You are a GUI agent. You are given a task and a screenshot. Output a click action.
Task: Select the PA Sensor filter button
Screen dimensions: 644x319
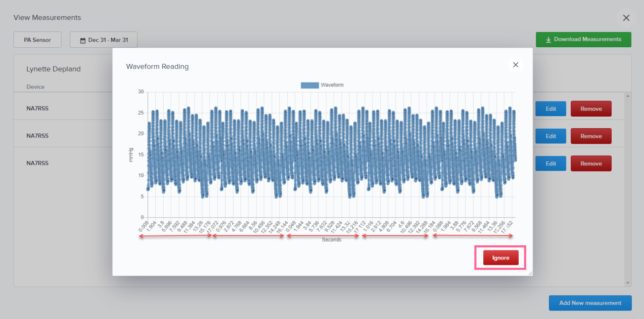point(37,39)
